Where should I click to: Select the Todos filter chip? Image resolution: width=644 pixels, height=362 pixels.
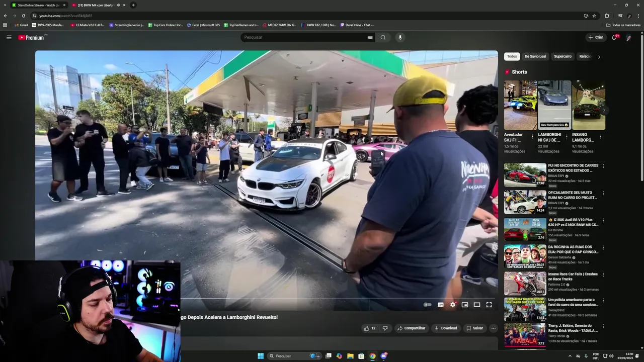pos(512,56)
